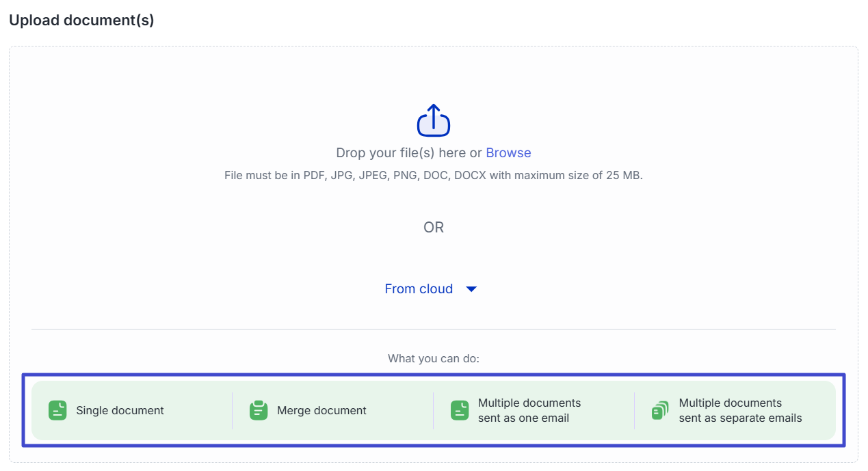Click the Single document icon
Viewport: 868px width, 471px height.
(57, 410)
